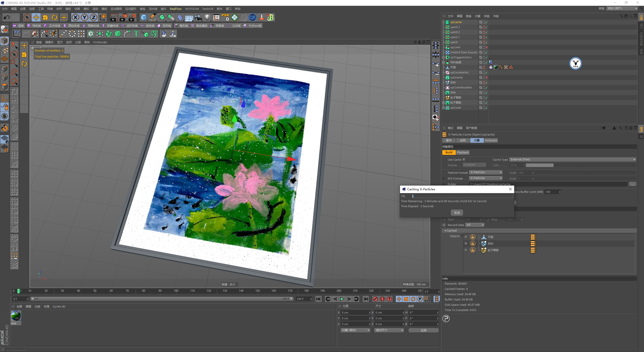Switch to the Playback tab
The height and width of the screenshot is (352, 644).
click(463, 152)
